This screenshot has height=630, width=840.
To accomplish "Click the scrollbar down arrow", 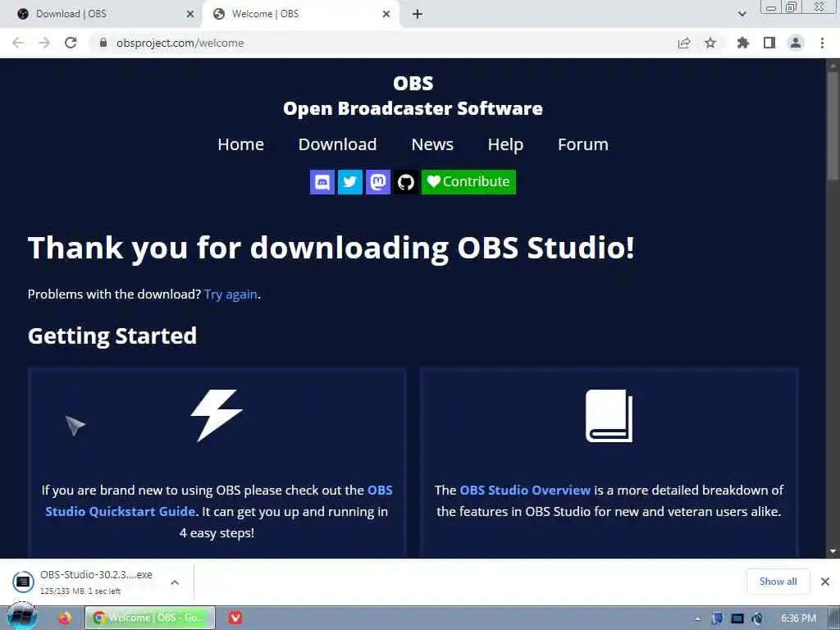I will pos(833,551).
